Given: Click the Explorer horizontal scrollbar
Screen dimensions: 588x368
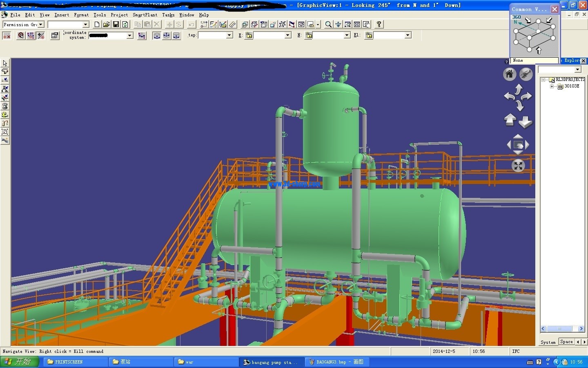Looking at the screenshot, I should click(x=562, y=328).
